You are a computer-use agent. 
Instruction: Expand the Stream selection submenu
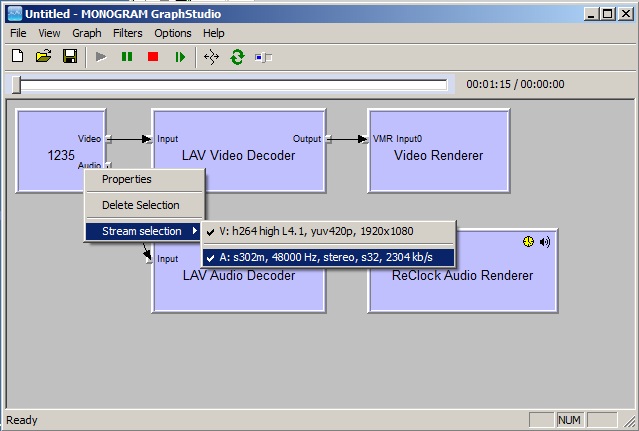tap(143, 231)
